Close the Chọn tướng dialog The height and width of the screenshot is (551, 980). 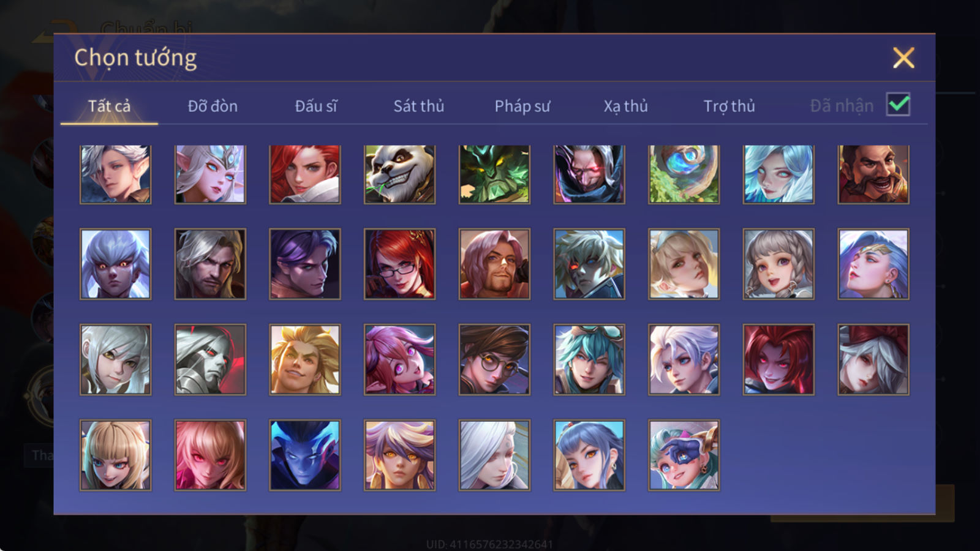[903, 58]
